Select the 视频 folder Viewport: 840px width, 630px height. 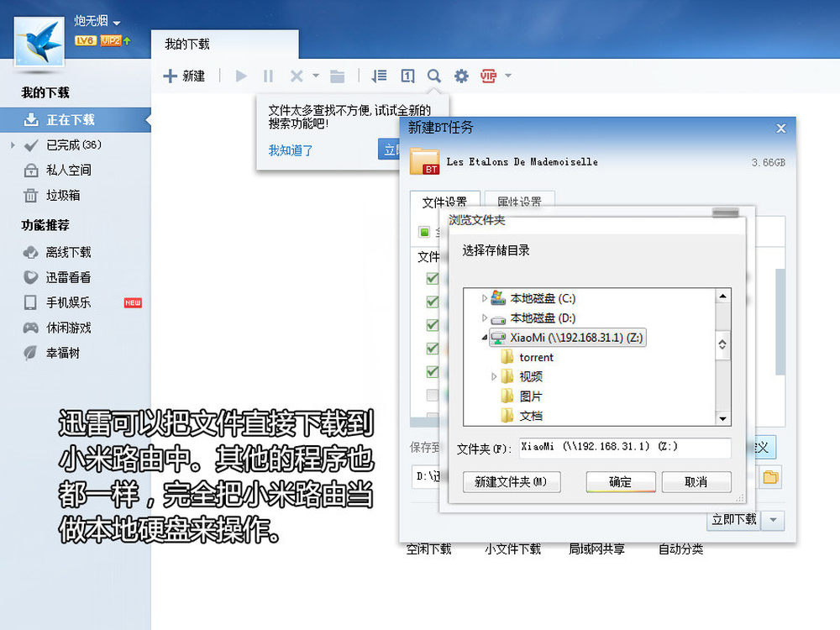coord(522,376)
